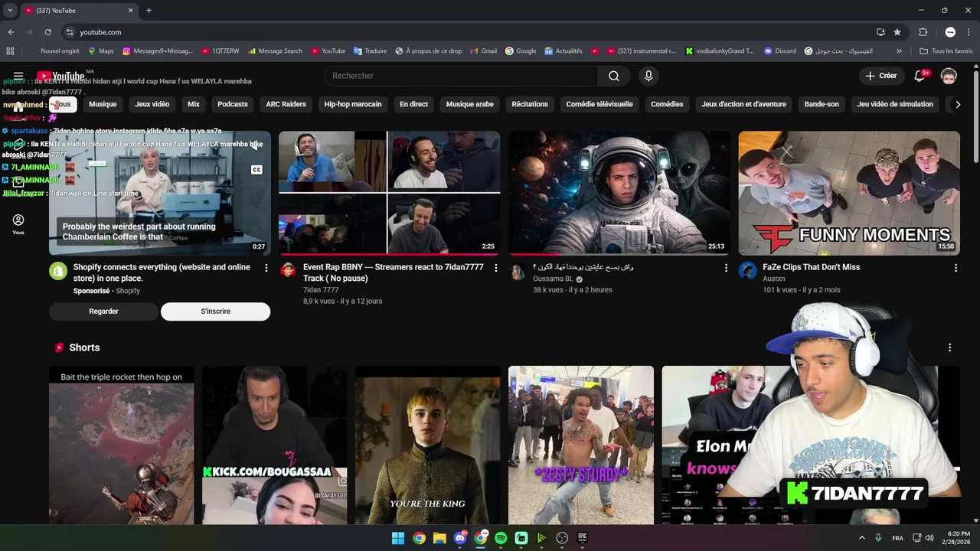
Task: Open the kick.com/bougassaa Short
Action: (x=274, y=445)
